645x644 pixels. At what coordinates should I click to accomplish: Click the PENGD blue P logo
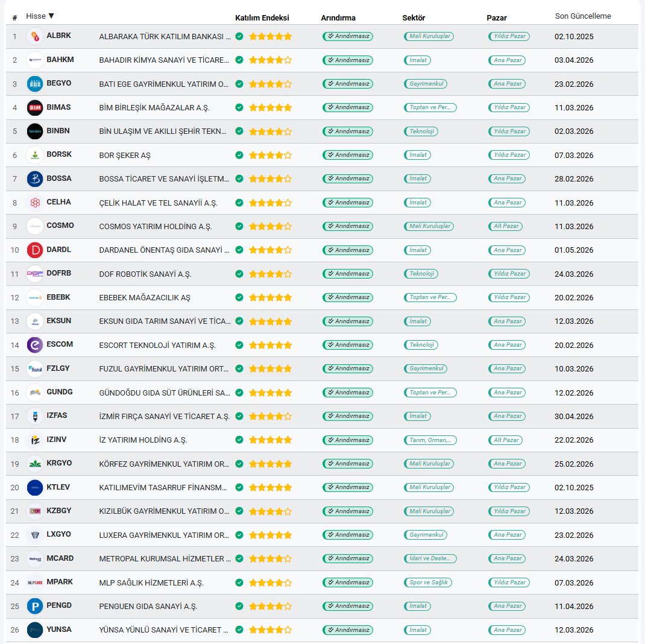point(35,606)
